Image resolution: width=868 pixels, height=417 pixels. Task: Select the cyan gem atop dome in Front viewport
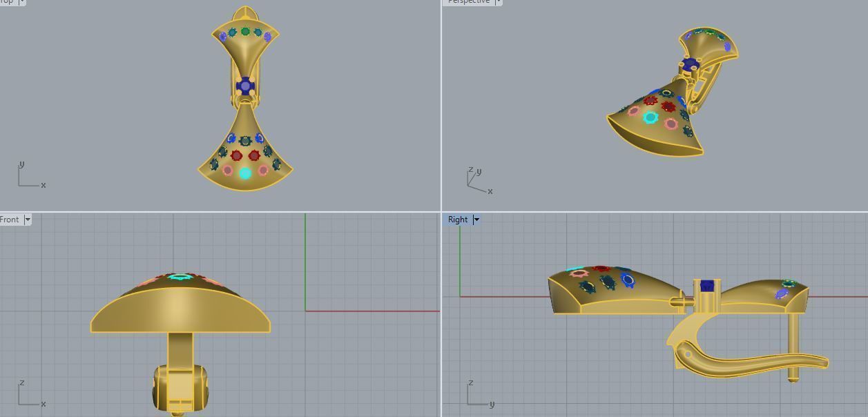pyautogui.click(x=180, y=278)
